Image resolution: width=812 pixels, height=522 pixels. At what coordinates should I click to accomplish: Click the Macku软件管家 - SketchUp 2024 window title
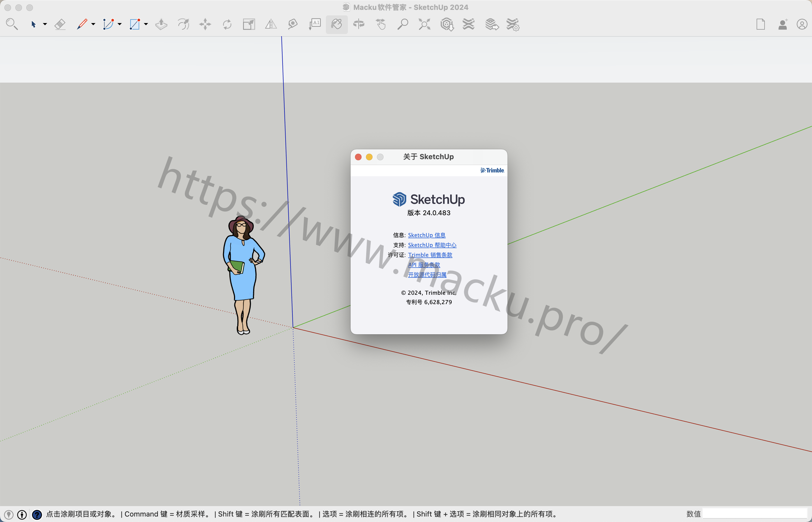point(411,7)
